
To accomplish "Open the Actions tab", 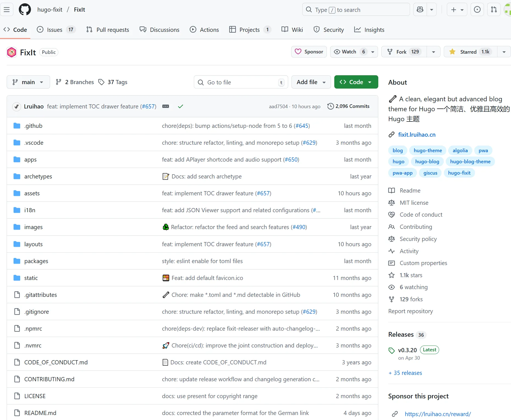I will 204,30.
